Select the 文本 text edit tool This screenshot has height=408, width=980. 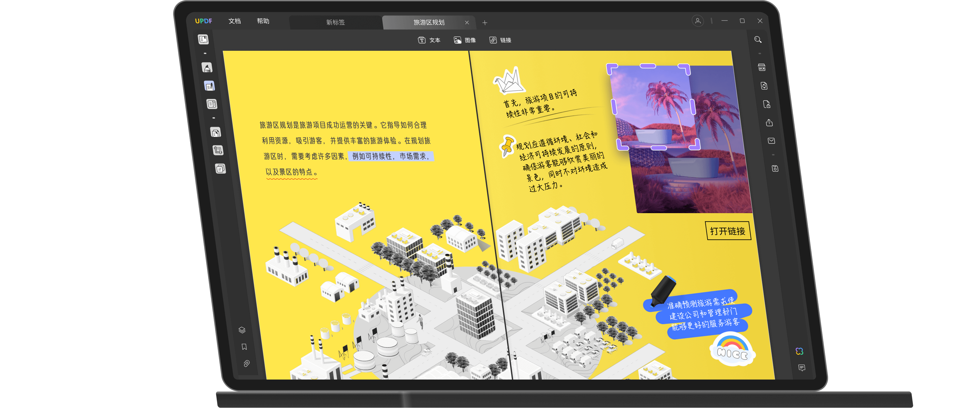pyautogui.click(x=429, y=40)
